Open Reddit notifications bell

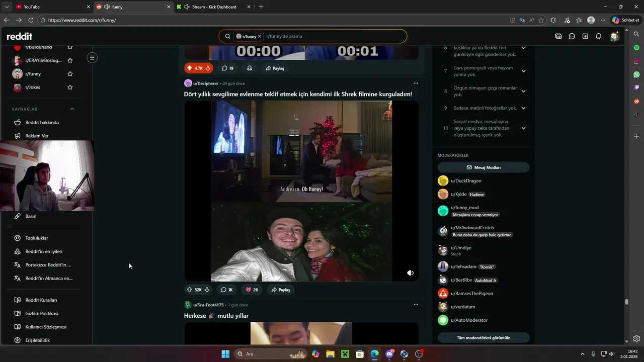tap(599, 36)
